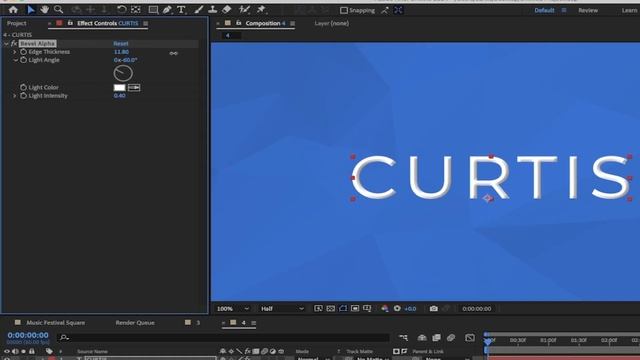Image resolution: width=640 pixels, height=360 pixels.
Task: Open the Effect Controls panel menu
Action: pyautogui.click(x=146, y=24)
